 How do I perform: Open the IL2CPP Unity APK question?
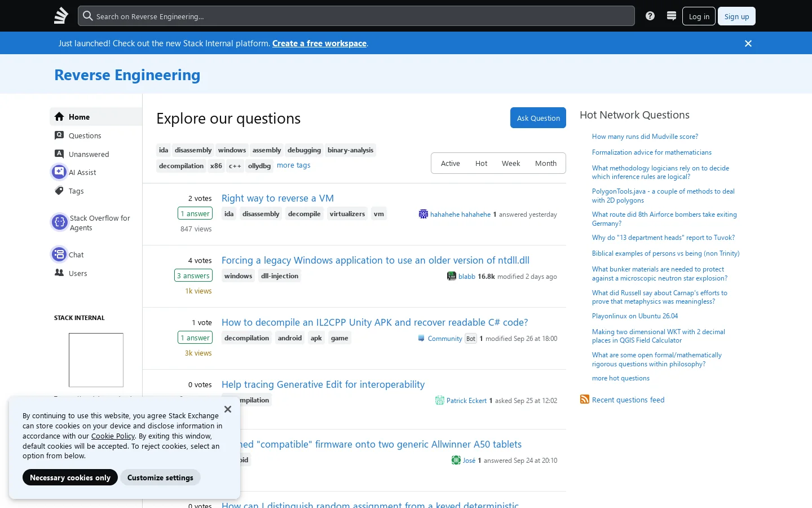374,322
